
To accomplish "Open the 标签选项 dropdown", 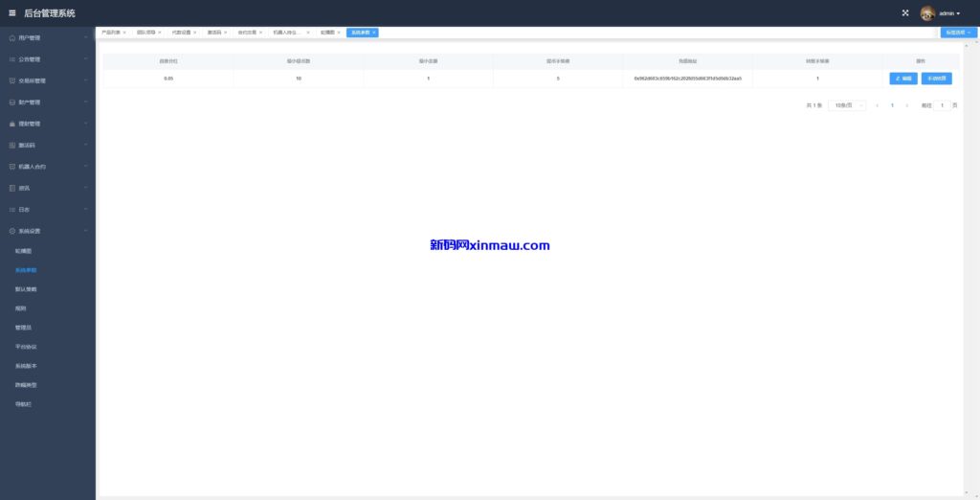I will pos(958,33).
